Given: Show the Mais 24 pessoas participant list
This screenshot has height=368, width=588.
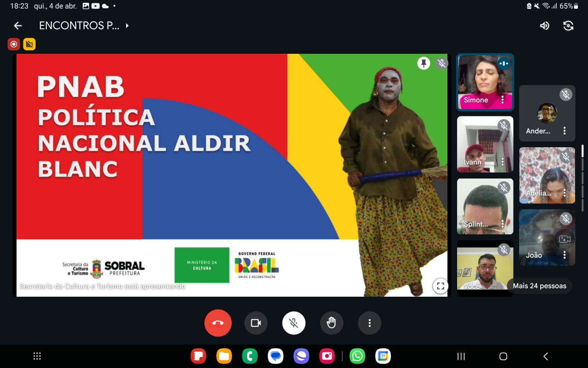Looking at the screenshot, I should click(x=539, y=286).
